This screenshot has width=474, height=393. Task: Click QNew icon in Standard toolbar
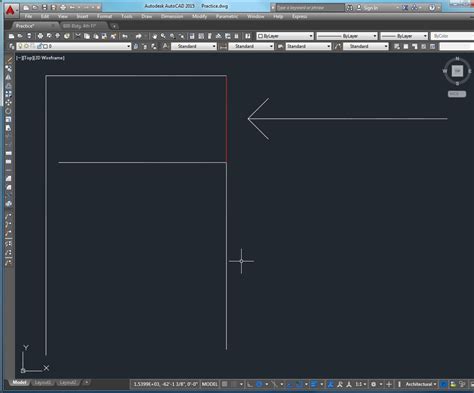12,36
